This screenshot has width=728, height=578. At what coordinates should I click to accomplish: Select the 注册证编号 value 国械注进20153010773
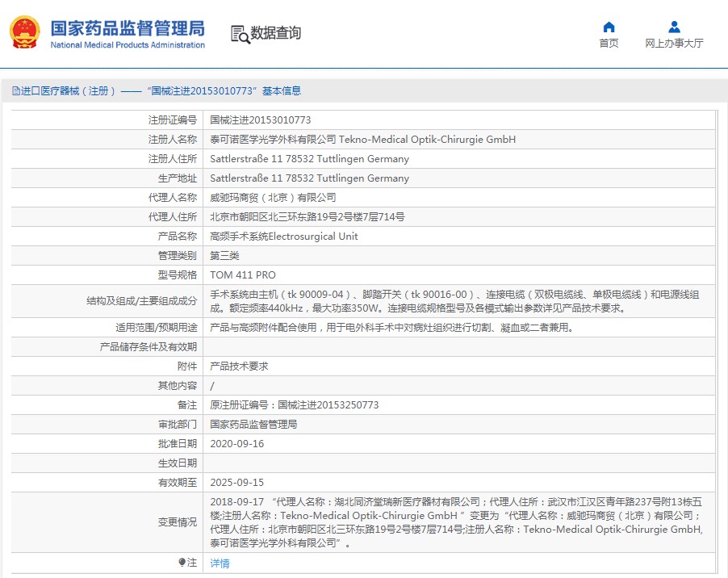261,120
